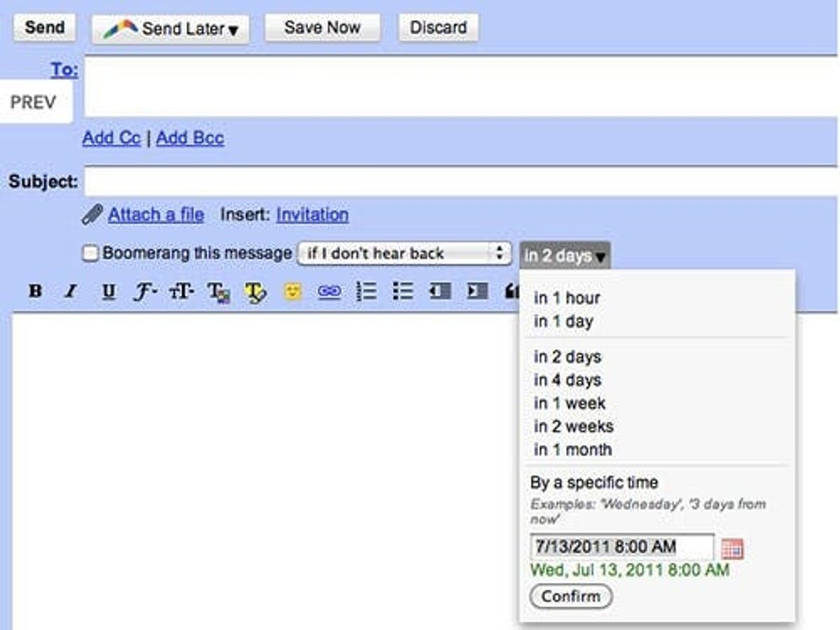Click the Send button

(43, 27)
